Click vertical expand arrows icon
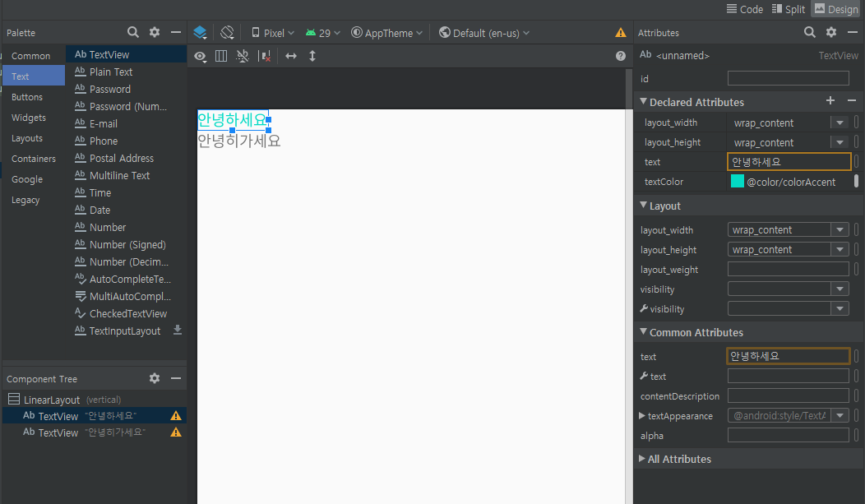865x504 pixels. pos(312,56)
